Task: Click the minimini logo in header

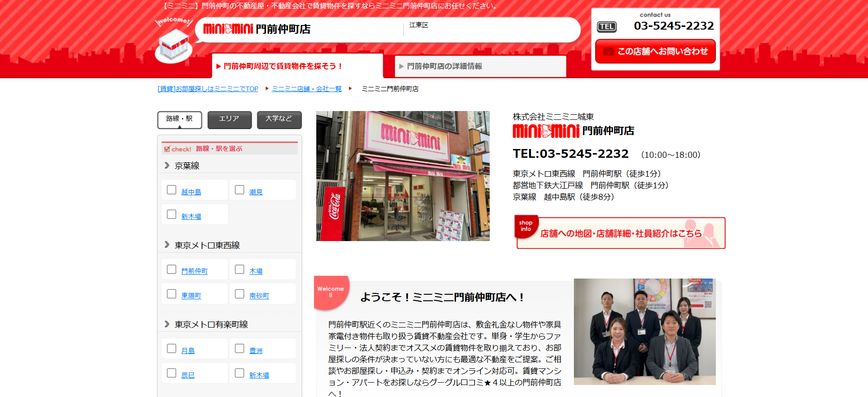Action: pos(228,29)
